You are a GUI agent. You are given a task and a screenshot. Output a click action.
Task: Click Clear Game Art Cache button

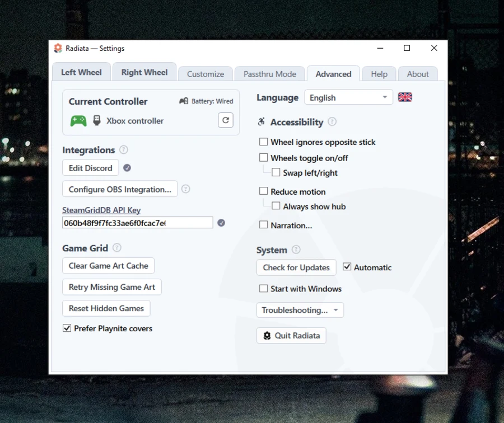[108, 266]
